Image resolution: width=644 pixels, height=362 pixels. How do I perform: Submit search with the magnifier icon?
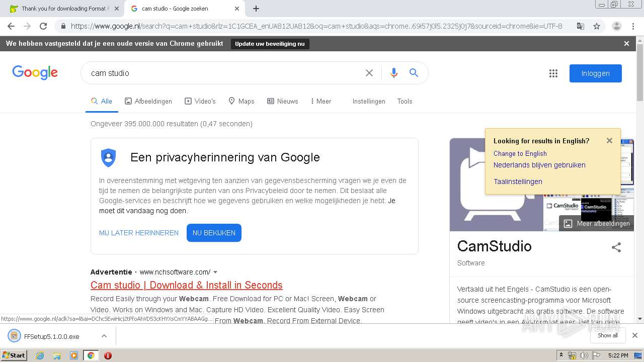pos(414,73)
